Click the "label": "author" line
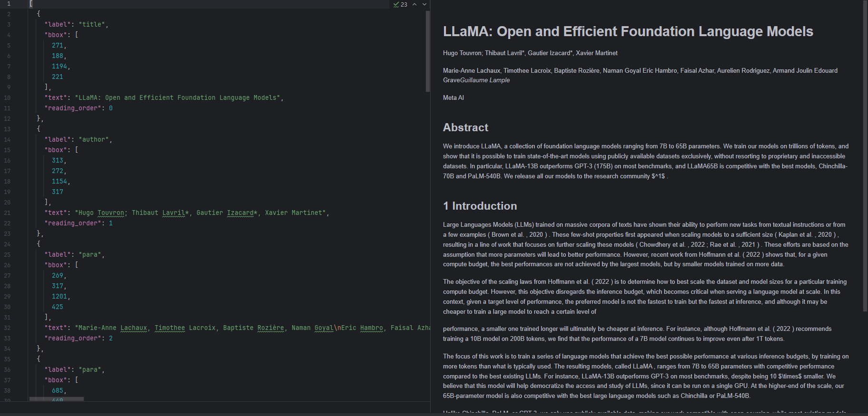 click(x=79, y=139)
